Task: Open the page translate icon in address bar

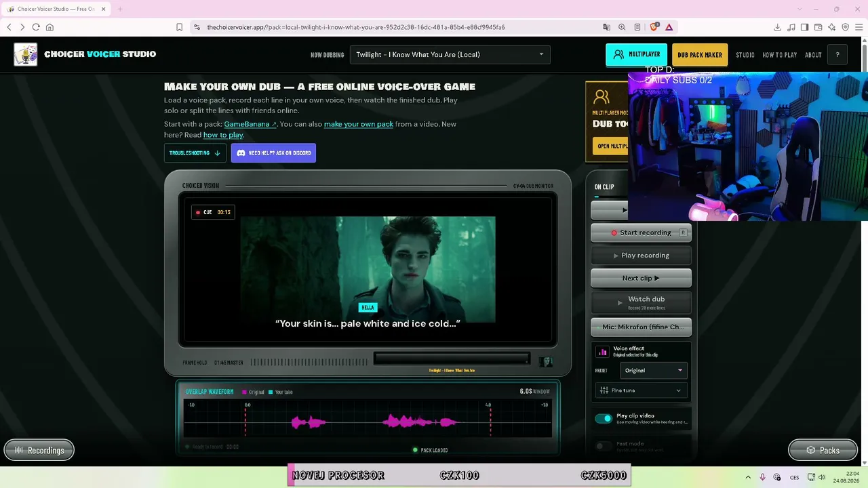Action: (606, 27)
